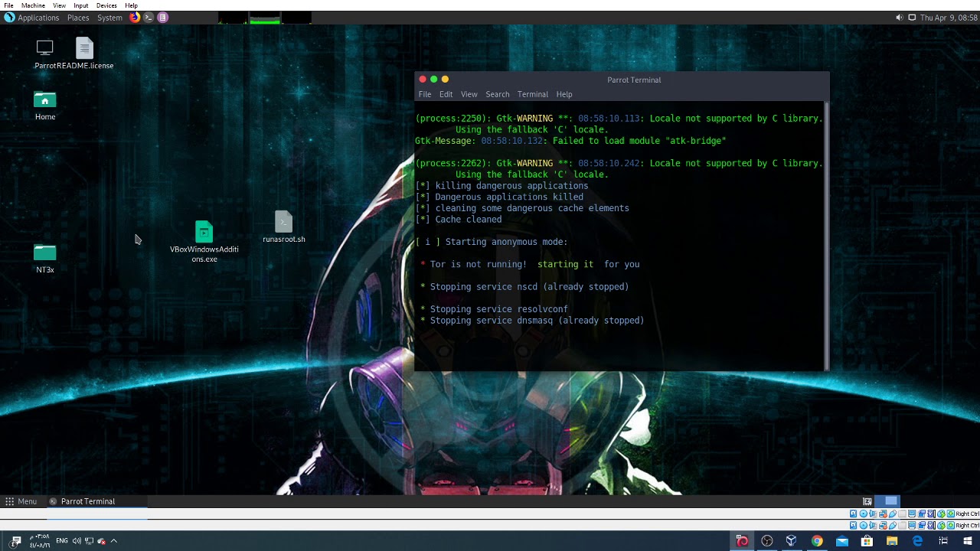Click the Windows tray clock and date
980x551 pixels.
click(40, 541)
